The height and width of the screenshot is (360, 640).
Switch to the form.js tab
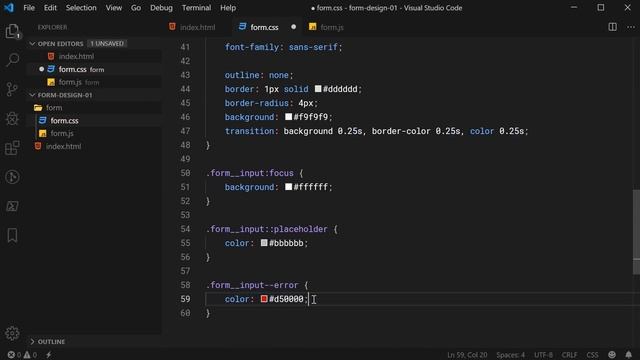331,27
